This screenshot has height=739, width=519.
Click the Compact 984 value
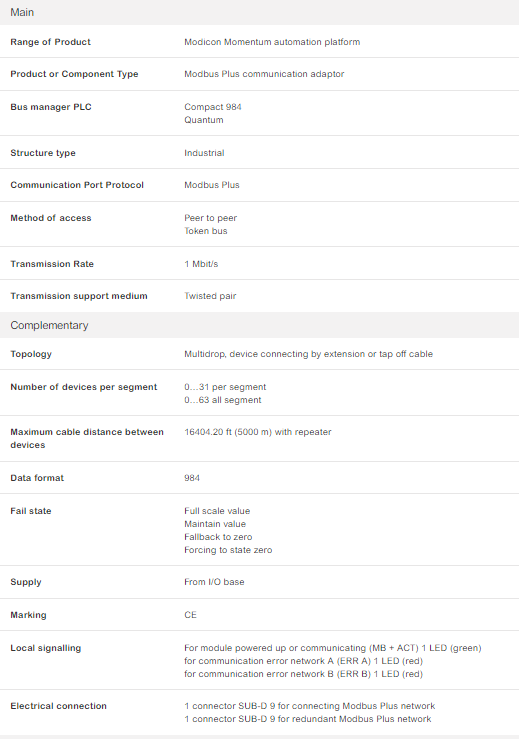tap(213, 107)
